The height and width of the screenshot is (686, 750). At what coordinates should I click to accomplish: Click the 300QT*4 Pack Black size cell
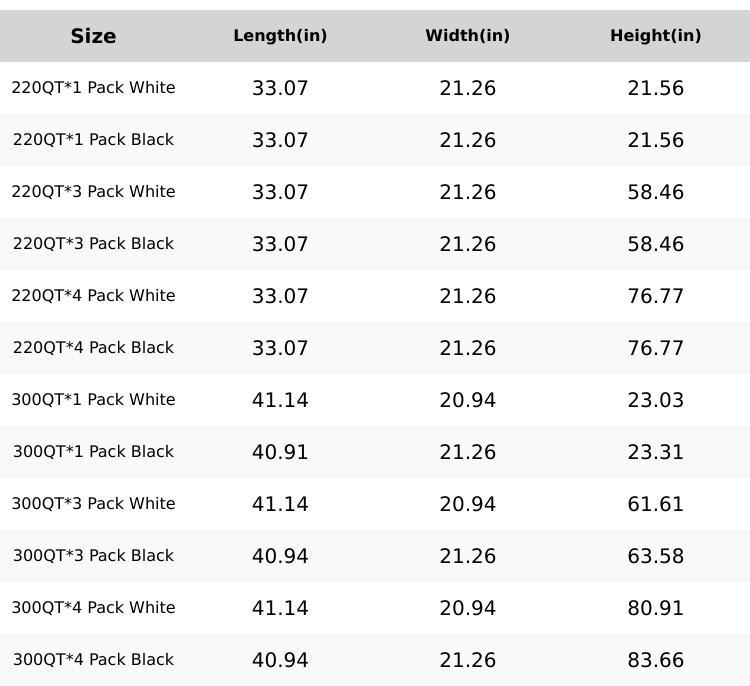click(x=93, y=660)
